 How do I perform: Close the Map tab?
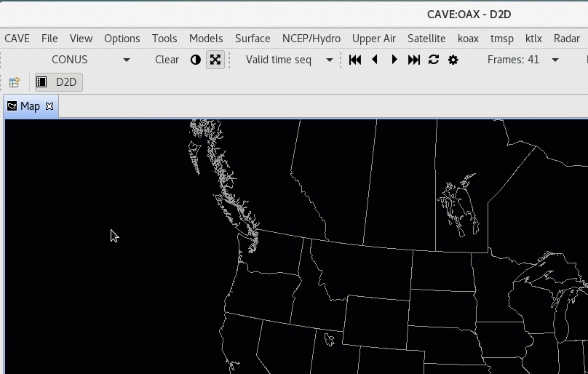pyautogui.click(x=49, y=106)
